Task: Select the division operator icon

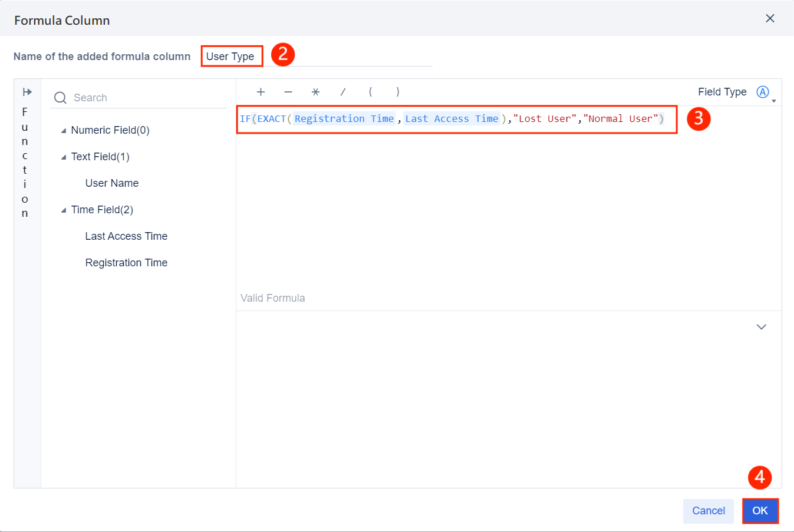Action: click(x=342, y=92)
